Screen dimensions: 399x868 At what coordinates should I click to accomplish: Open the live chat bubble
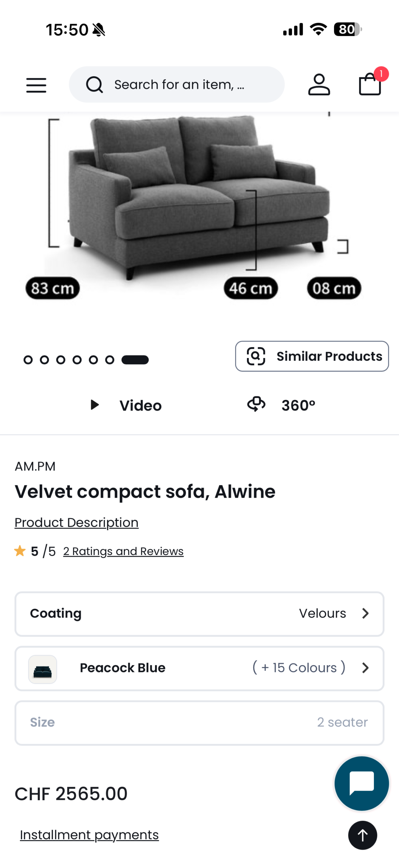361,783
